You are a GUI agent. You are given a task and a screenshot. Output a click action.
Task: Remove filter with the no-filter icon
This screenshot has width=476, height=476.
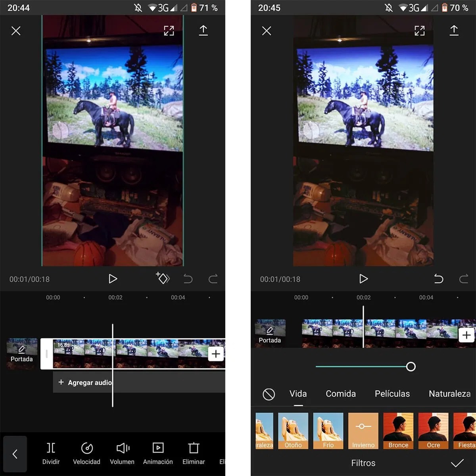coord(269,394)
